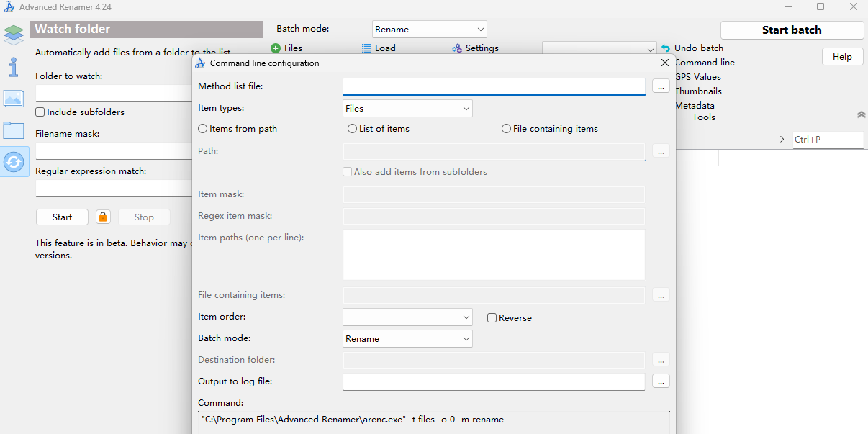Open the info sidebar icon
868x434 pixels.
14,67
